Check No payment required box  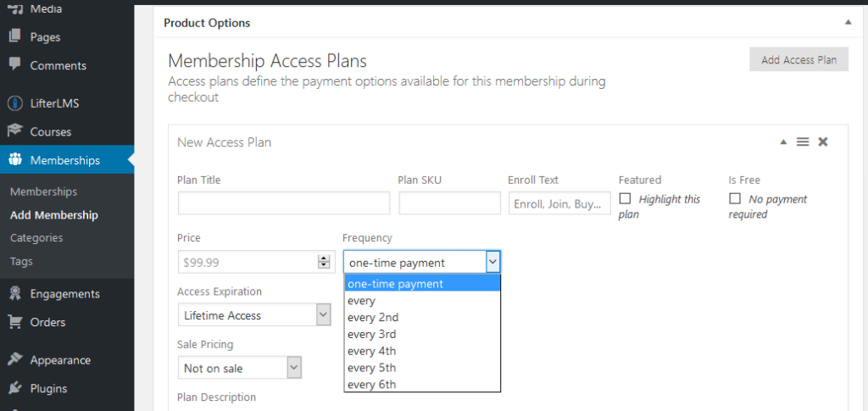[735, 198]
